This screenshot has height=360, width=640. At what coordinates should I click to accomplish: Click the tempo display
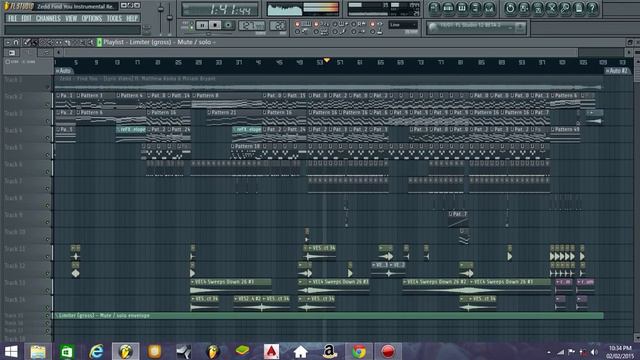pos(251,26)
